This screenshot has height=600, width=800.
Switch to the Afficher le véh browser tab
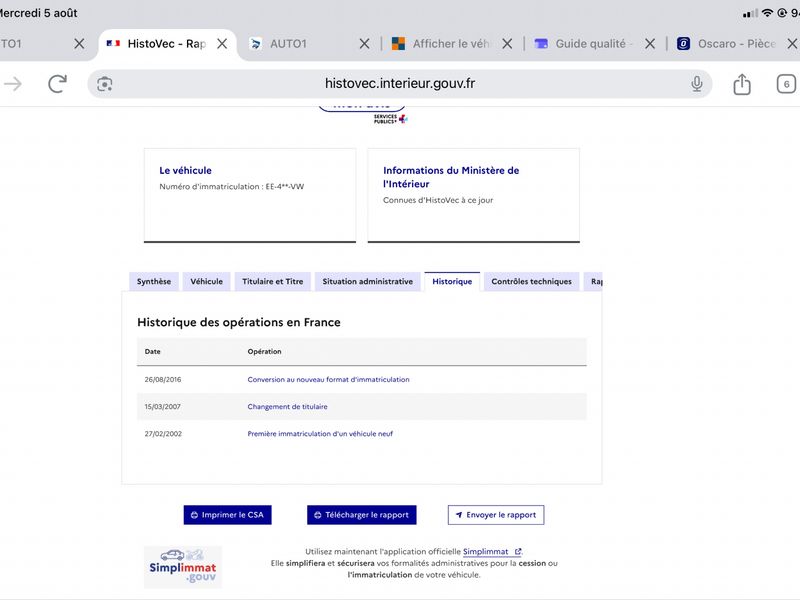click(x=441, y=44)
